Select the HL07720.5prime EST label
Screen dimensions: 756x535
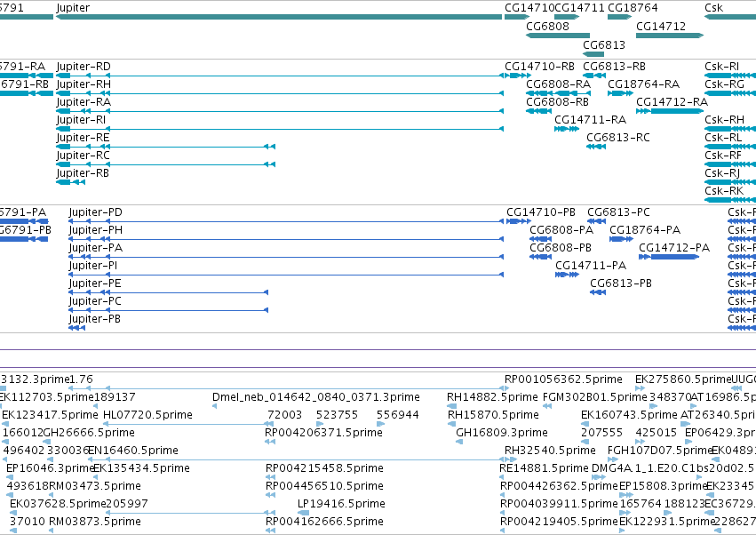(148, 415)
